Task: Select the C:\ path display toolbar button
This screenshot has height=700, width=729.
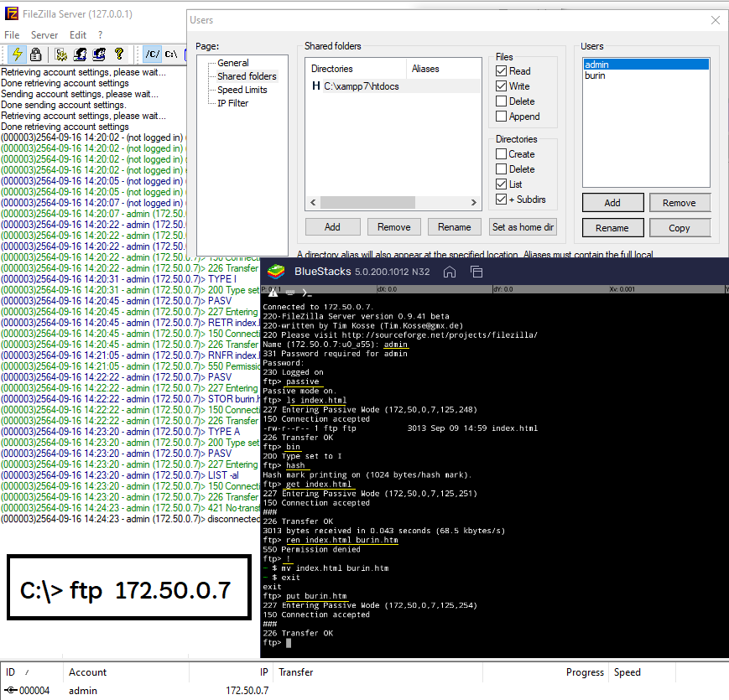Action: coord(171,54)
